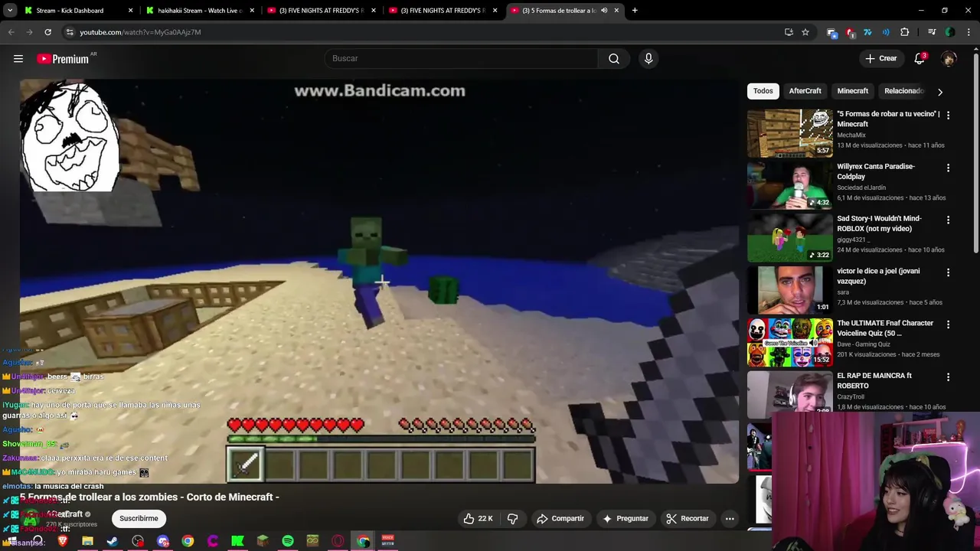Open options for ULTIMATE Fnaf Quiz video
Viewport: 980px width, 551px height.
(948, 324)
